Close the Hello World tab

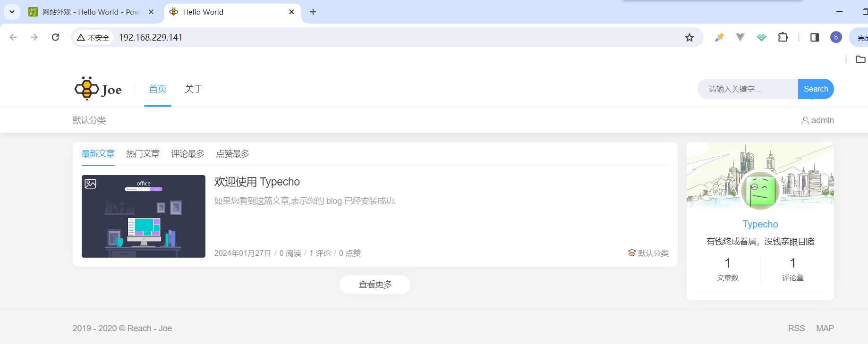(291, 12)
